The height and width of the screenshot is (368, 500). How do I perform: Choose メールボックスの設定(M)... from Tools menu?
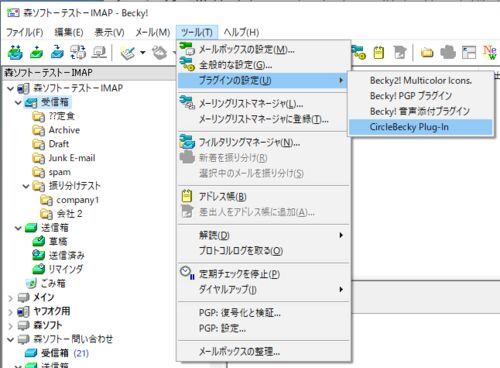(x=264, y=50)
